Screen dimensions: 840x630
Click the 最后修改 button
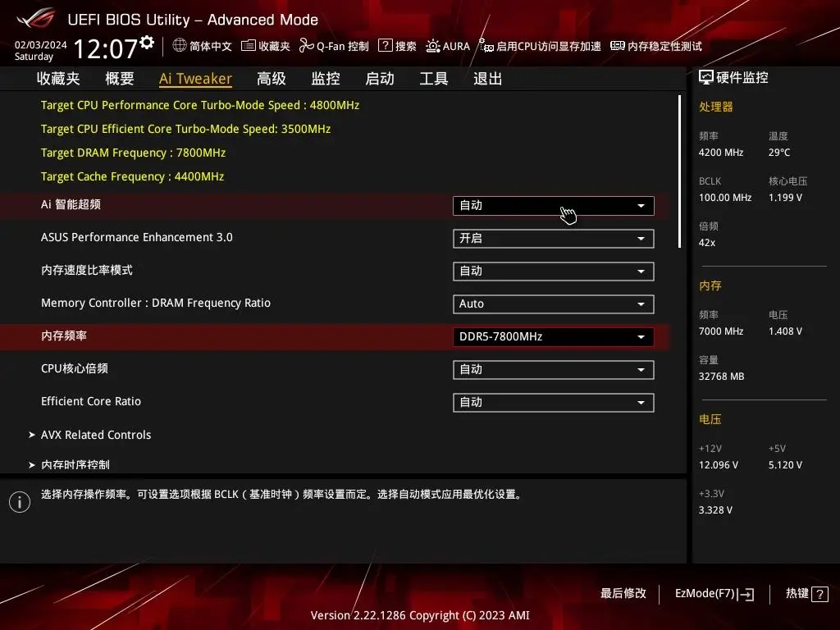tap(623, 594)
